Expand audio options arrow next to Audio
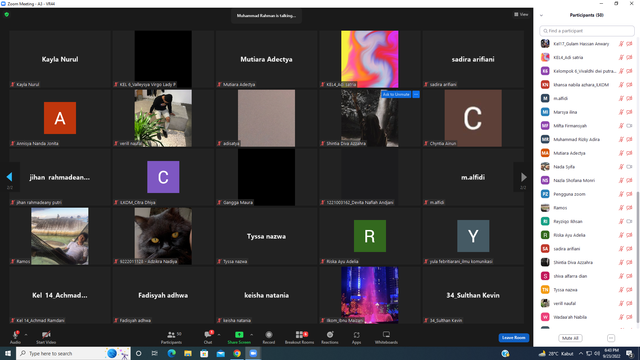Viewport: 640px width, 360px height. pyautogui.click(x=26, y=335)
